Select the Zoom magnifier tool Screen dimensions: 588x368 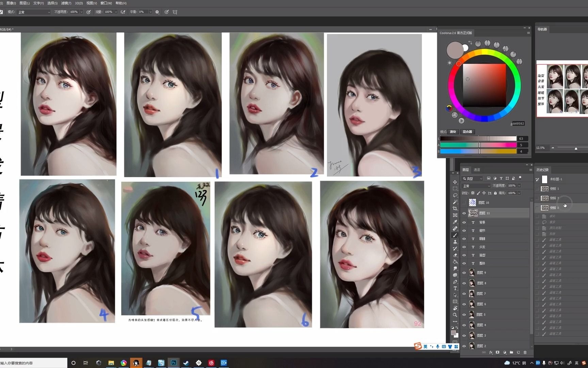(455, 315)
